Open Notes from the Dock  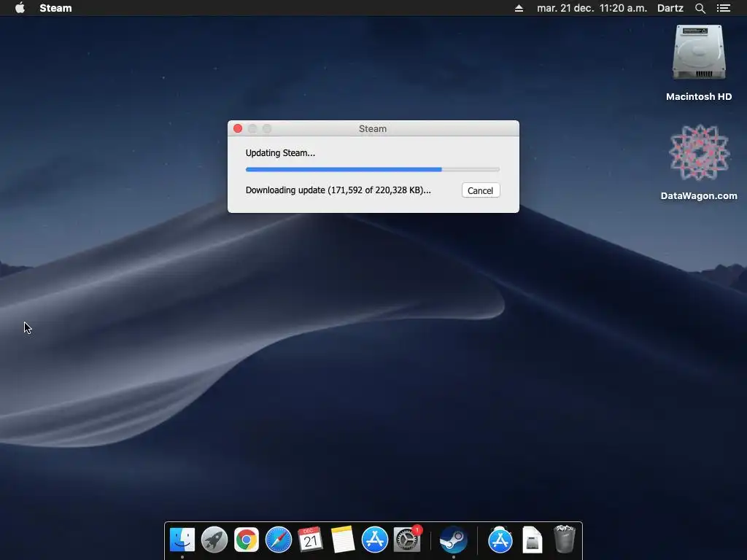(x=343, y=540)
